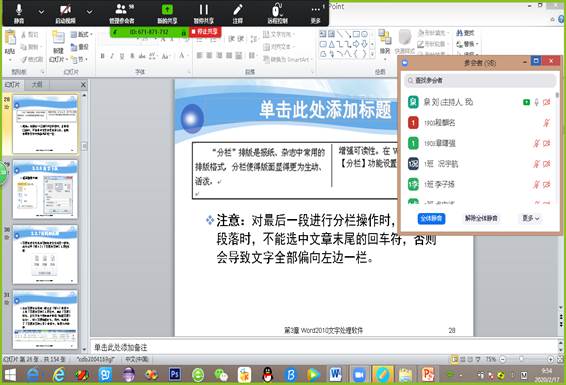Screen dimensions: 566x385
Task: Open the Replace dropdown
Action: click(467, 44)
